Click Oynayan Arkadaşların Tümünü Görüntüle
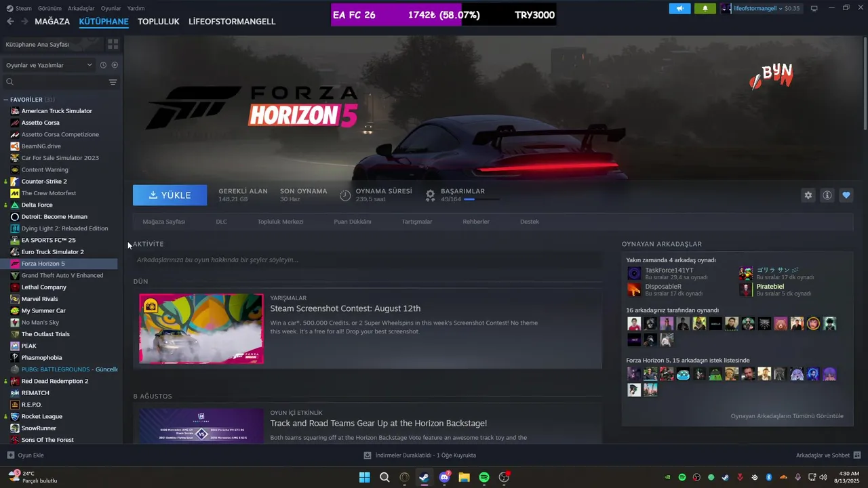868x488 pixels. pos(787,416)
